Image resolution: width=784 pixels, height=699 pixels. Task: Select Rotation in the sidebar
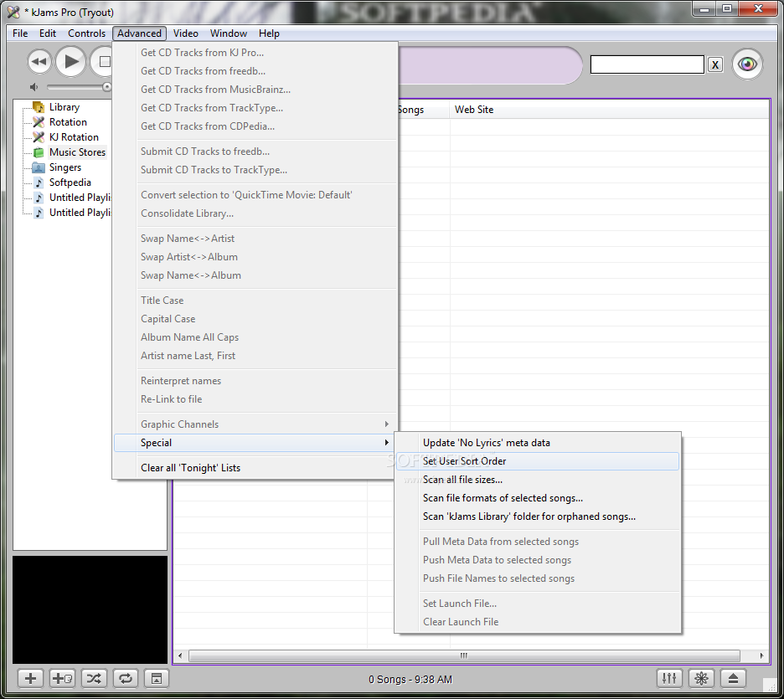(x=68, y=122)
